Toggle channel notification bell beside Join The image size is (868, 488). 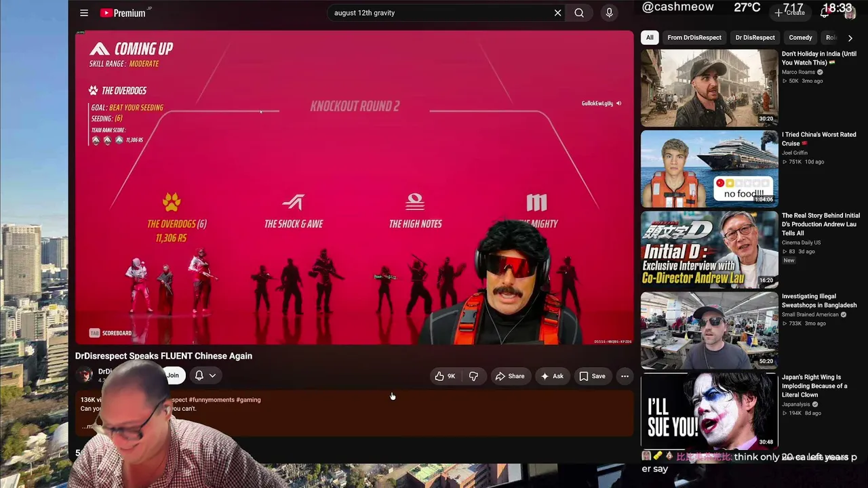tap(199, 375)
